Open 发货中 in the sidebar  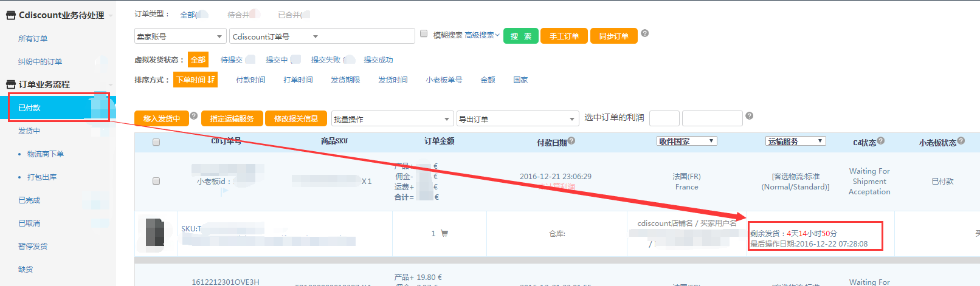click(29, 131)
